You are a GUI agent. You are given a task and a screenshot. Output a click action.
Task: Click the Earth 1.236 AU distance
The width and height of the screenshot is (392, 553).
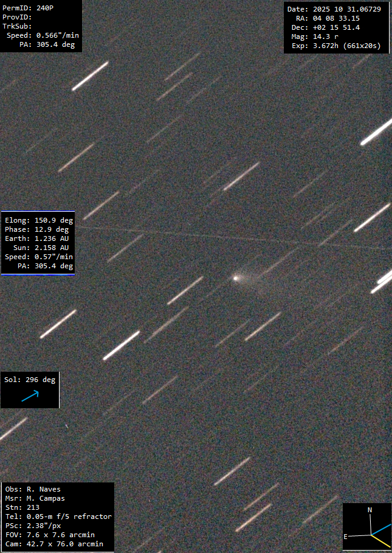(x=38, y=238)
